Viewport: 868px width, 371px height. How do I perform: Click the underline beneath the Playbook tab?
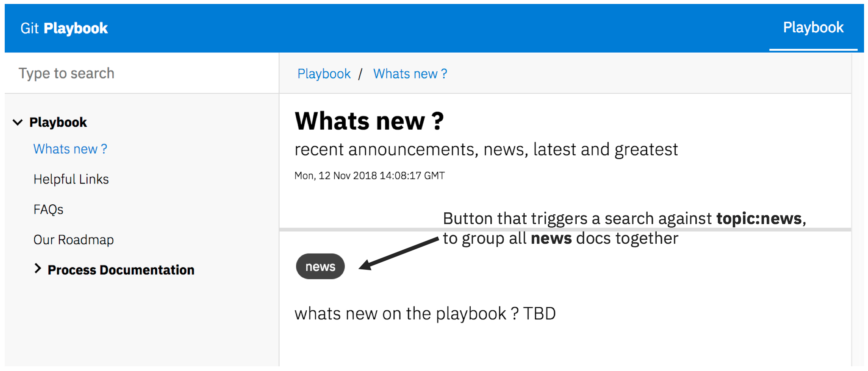pyautogui.click(x=813, y=50)
